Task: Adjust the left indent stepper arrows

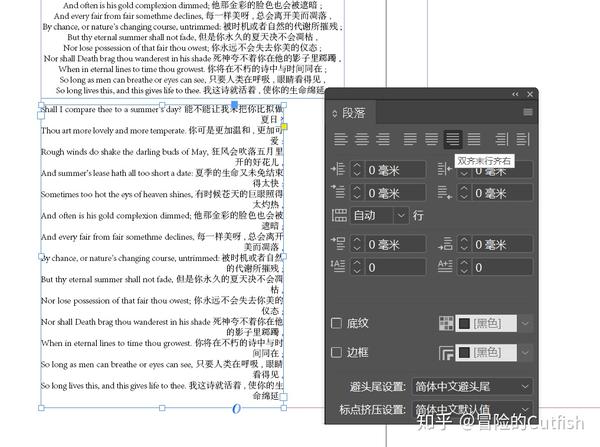Action: [357, 170]
